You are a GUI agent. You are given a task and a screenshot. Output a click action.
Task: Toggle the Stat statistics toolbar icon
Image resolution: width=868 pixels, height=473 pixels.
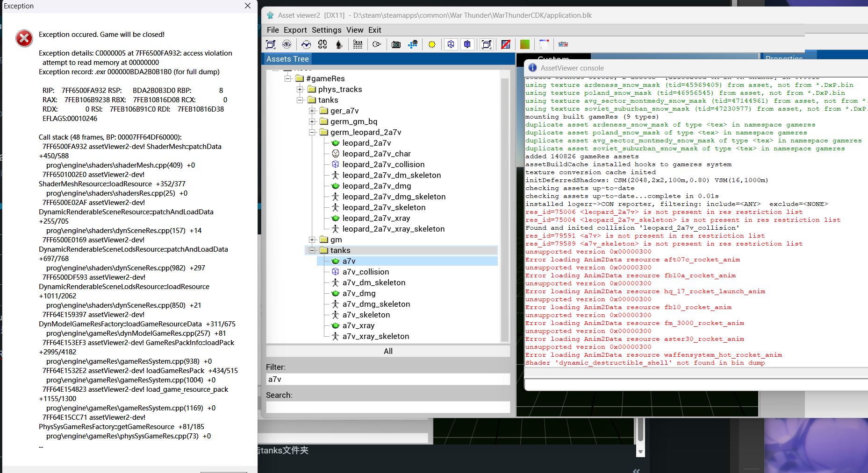358,44
